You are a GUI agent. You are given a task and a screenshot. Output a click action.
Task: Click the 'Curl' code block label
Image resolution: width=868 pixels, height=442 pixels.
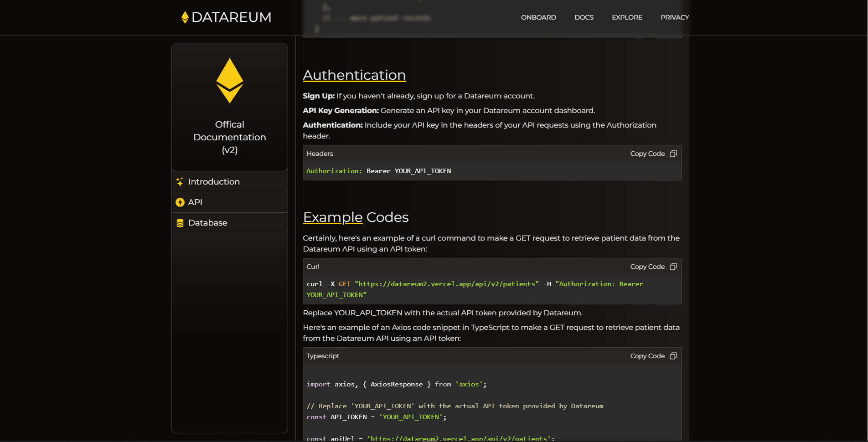(x=313, y=267)
